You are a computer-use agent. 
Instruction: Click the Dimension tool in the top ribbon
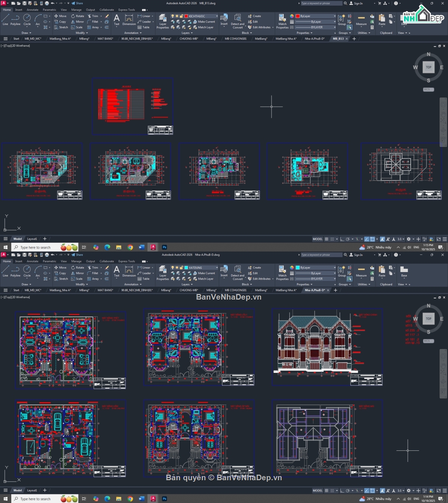coord(129,19)
